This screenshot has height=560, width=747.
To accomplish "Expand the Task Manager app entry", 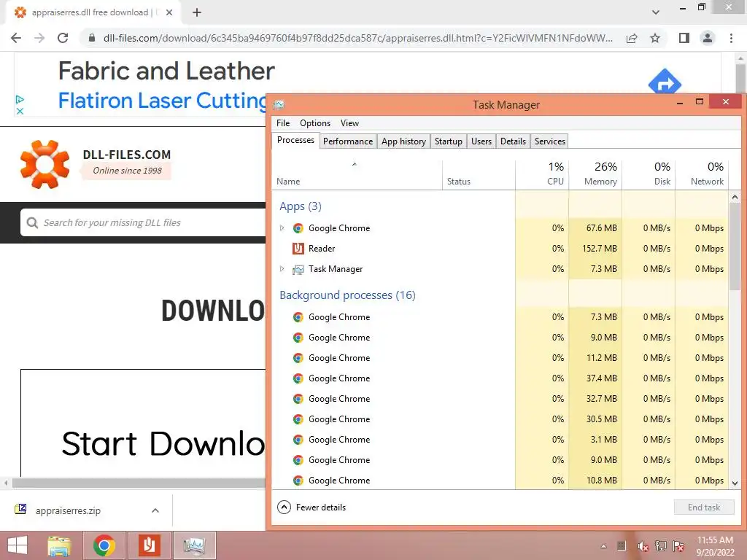I will tap(282, 269).
